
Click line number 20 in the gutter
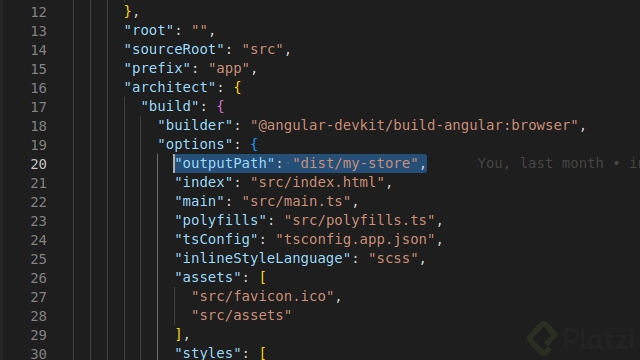[39, 164]
